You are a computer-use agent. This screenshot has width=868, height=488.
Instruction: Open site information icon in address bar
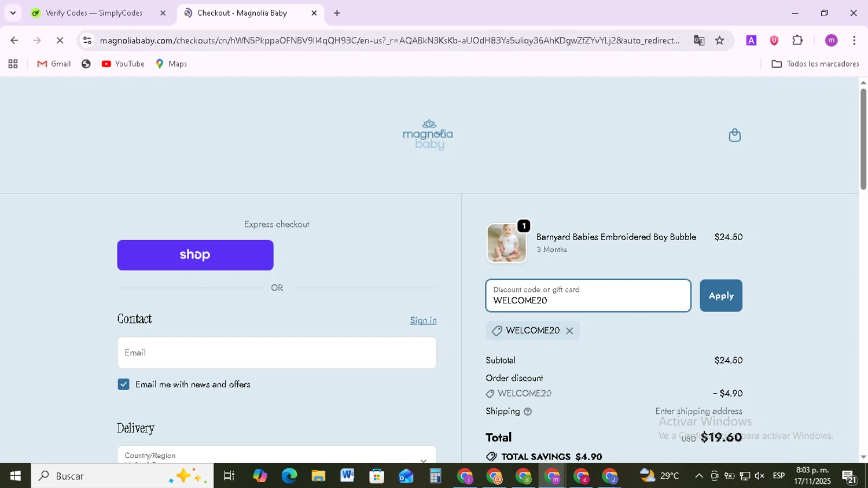pos(87,41)
